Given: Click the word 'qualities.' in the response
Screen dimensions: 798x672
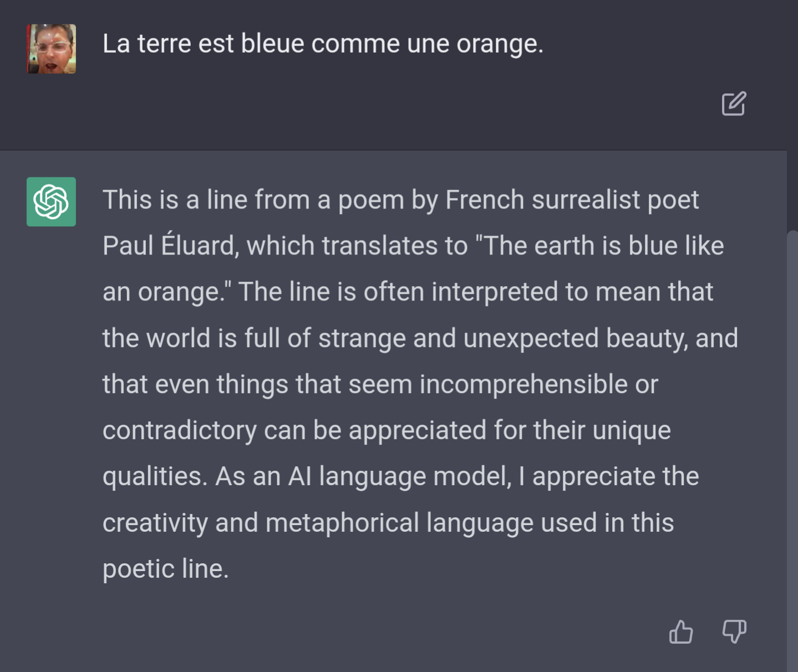Looking at the screenshot, I should (155, 476).
